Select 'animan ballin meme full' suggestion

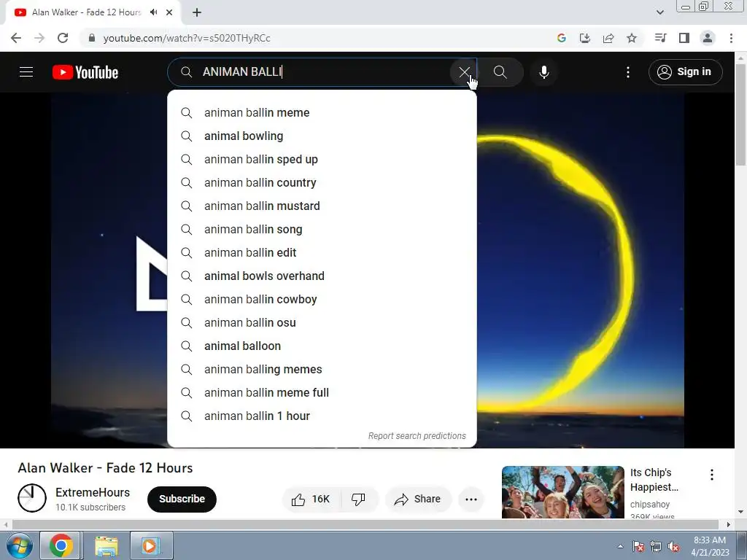[322, 393]
